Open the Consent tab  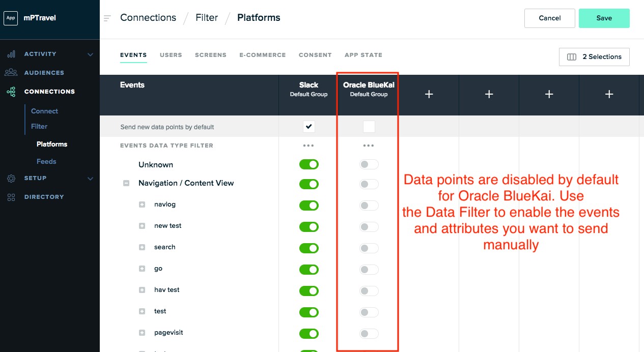pos(315,55)
